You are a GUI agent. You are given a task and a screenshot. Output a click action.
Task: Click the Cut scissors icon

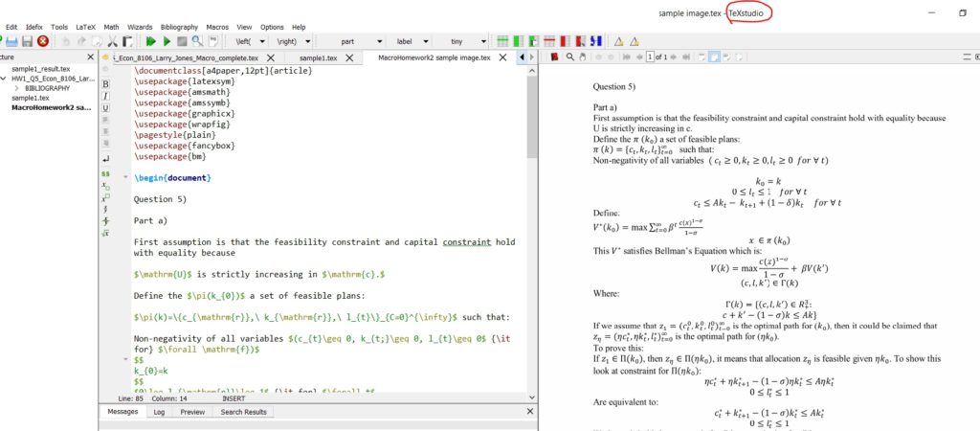pos(113,41)
